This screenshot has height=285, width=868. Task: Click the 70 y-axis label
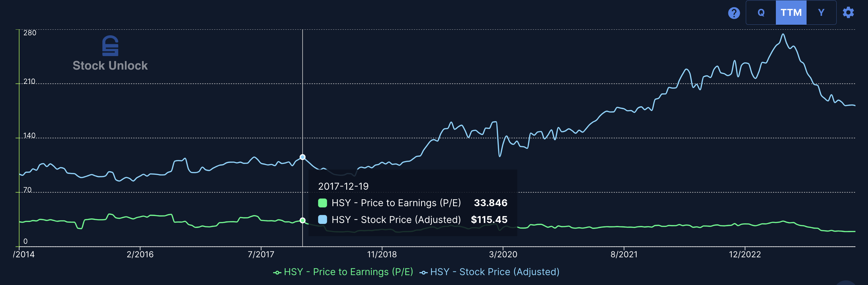pos(27,190)
